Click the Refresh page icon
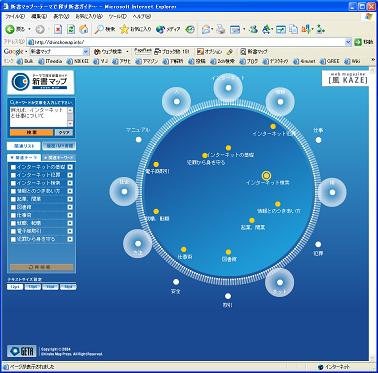 71,29
